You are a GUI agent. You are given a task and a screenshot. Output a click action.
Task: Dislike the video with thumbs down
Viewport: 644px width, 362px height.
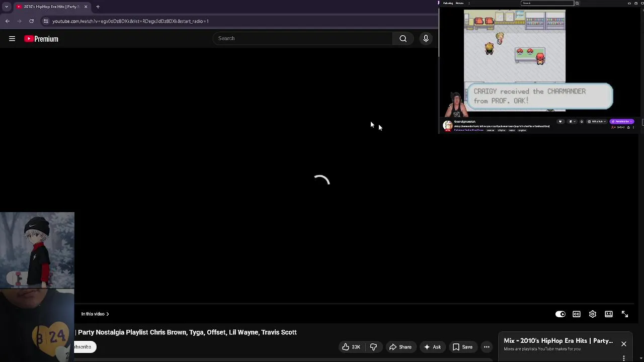(373, 347)
